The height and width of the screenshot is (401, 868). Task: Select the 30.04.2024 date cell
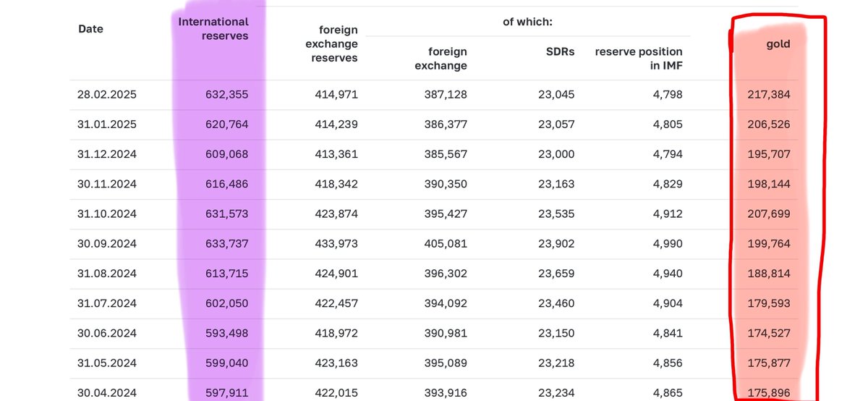(107, 393)
